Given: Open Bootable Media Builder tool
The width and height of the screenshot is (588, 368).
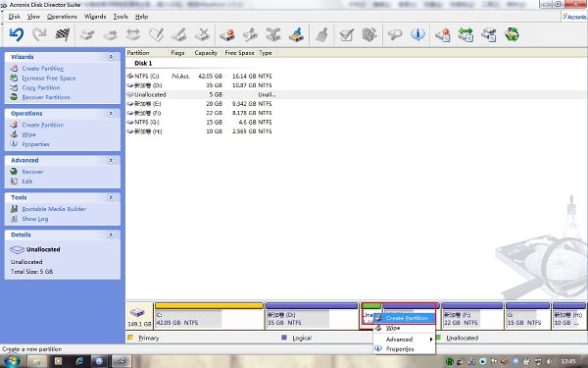Looking at the screenshot, I should coord(54,209).
